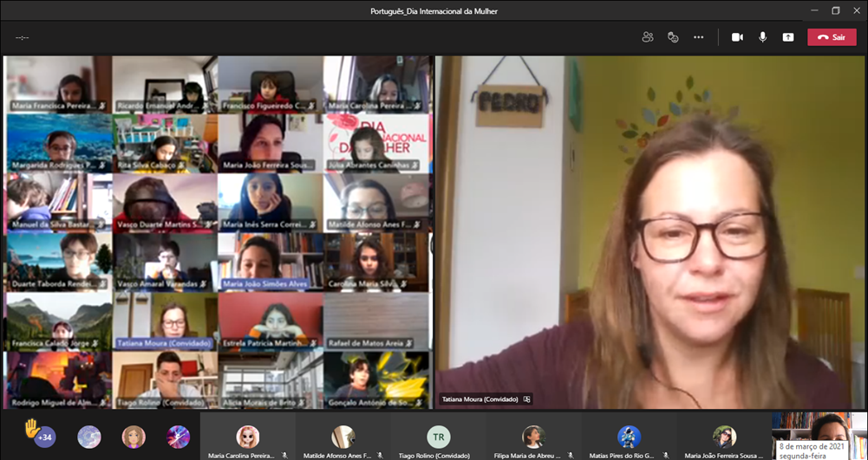Mute or unmute the microphone
Viewport: 868px width, 460px height.
tap(763, 37)
